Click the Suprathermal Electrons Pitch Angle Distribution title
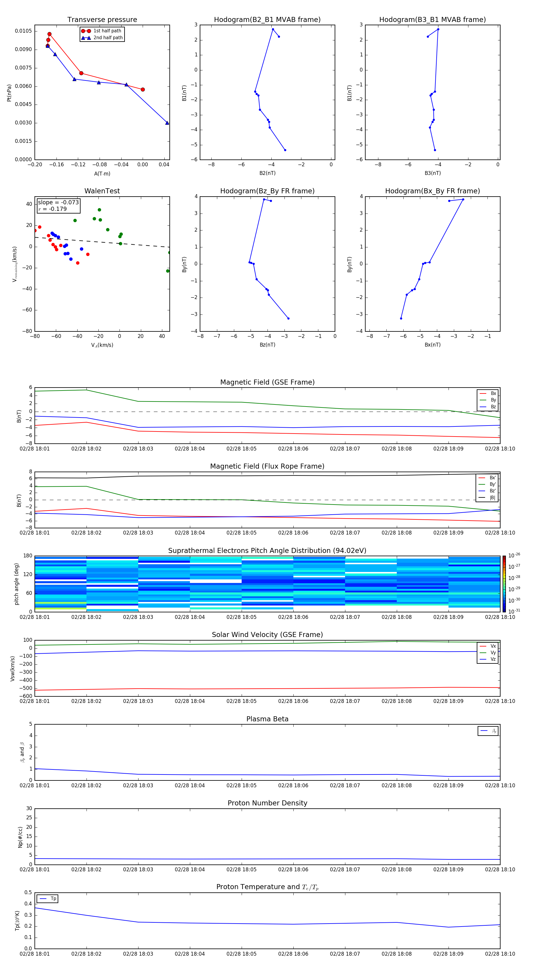The height and width of the screenshot is (980, 535). [x=267, y=551]
